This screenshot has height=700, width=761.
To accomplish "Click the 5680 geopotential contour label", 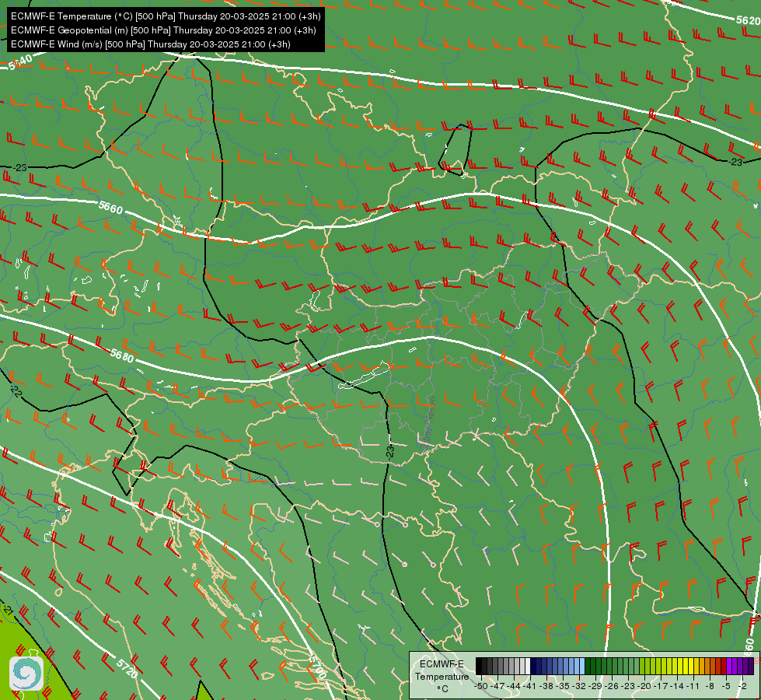I will pos(121,355).
